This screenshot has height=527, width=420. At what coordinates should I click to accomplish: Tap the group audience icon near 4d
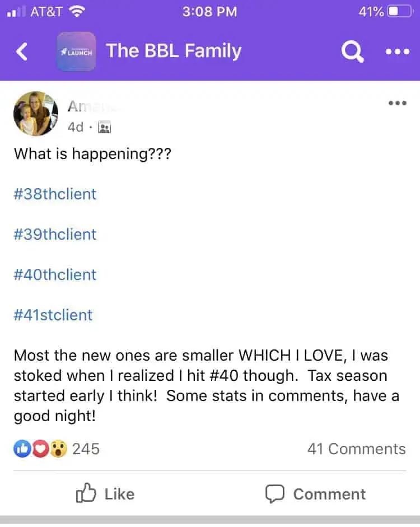(104, 128)
